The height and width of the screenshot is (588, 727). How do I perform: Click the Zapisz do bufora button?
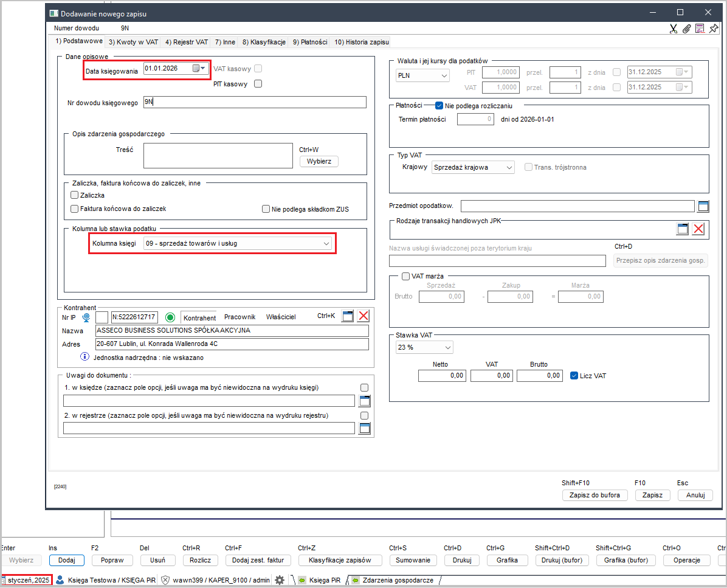594,495
